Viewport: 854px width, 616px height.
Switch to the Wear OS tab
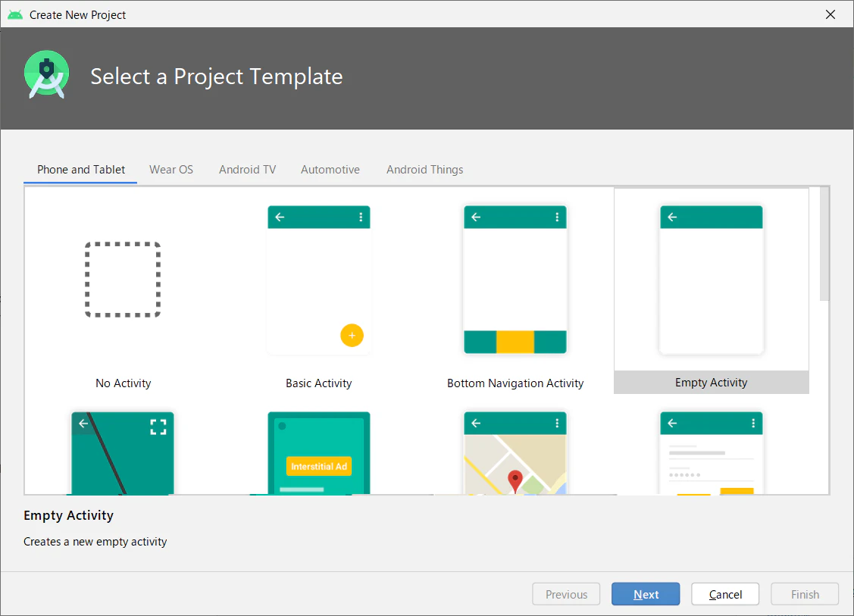(x=171, y=170)
